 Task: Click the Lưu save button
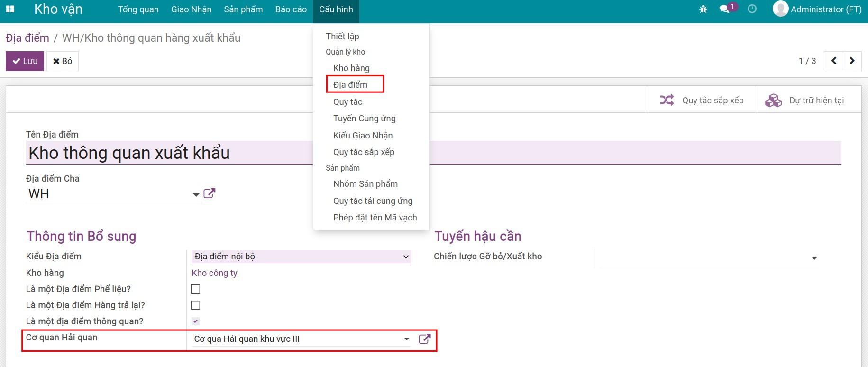[25, 61]
